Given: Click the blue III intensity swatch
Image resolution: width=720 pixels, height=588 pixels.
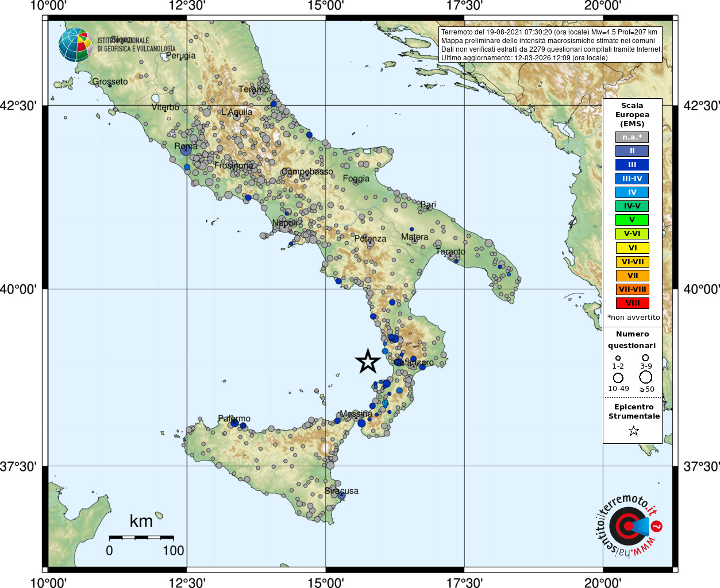Looking at the screenshot, I should click(x=632, y=165).
